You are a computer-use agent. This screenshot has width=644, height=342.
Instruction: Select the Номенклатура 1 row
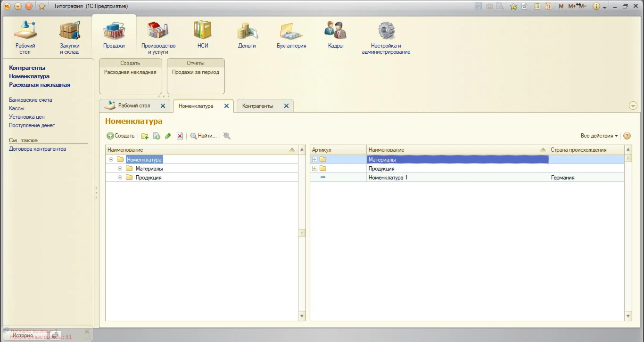coord(388,178)
